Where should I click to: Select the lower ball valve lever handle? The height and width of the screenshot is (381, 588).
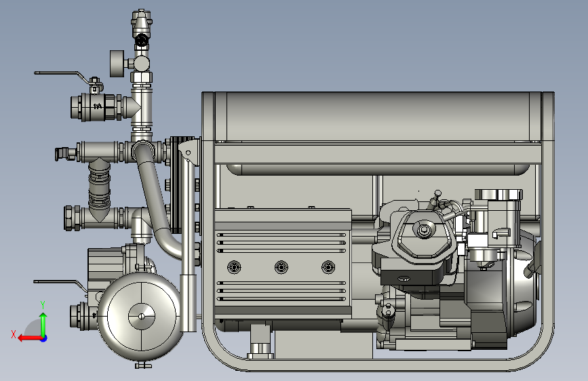pyautogui.click(x=60, y=285)
